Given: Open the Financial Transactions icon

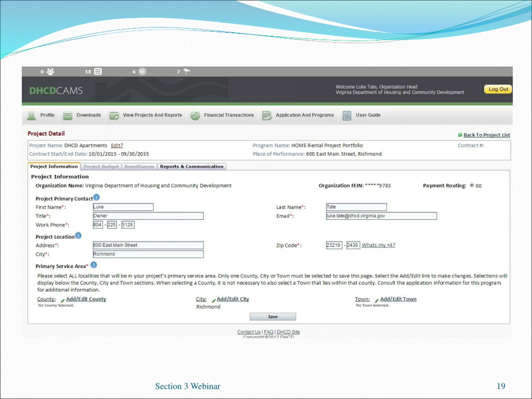Looking at the screenshot, I should pos(195,116).
